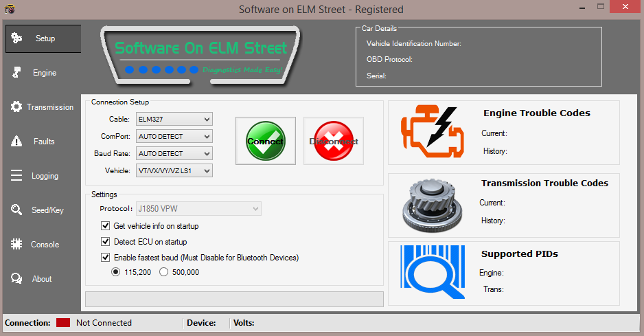The image size is (644, 336).
Task: Click the app icon in title bar
Action: [x=10, y=9]
